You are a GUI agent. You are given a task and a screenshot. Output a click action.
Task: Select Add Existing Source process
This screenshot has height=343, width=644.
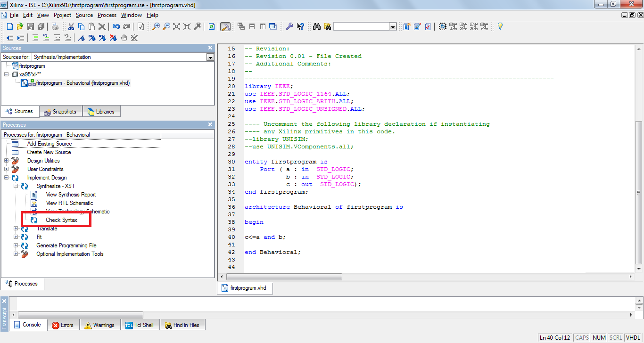click(x=49, y=144)
